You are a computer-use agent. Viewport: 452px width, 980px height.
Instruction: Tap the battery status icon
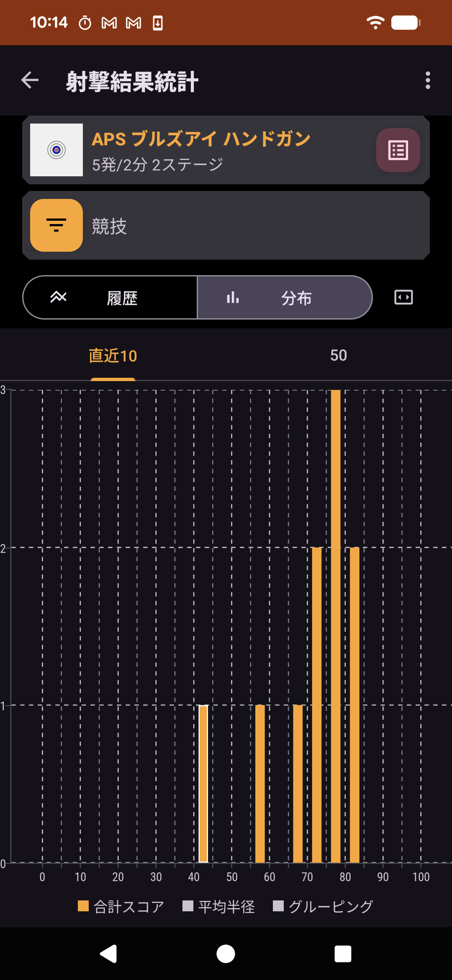pos(406,23)
